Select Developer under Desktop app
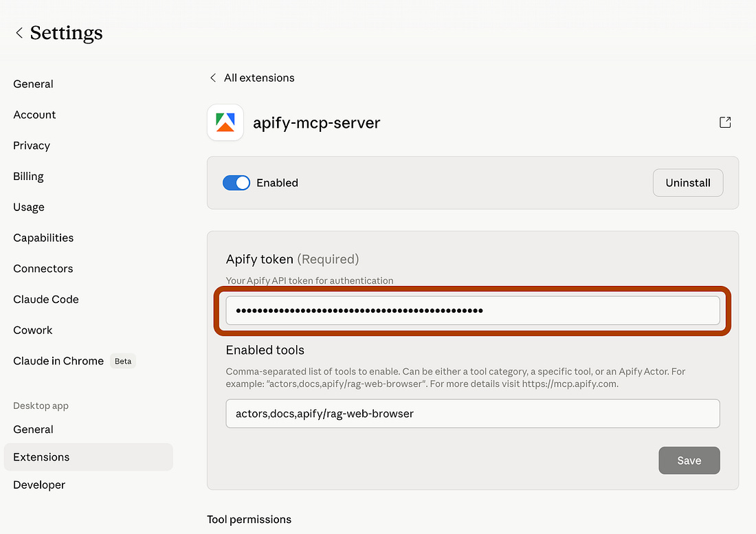Image resolution: width=756 pixels, height=534 pixels. 38,485
